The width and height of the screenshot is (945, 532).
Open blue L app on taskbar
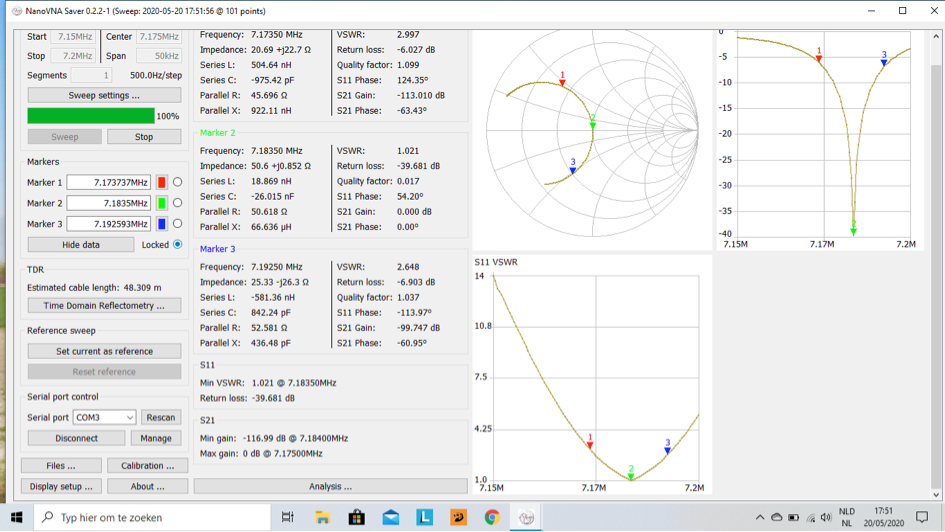coord(424,517)
